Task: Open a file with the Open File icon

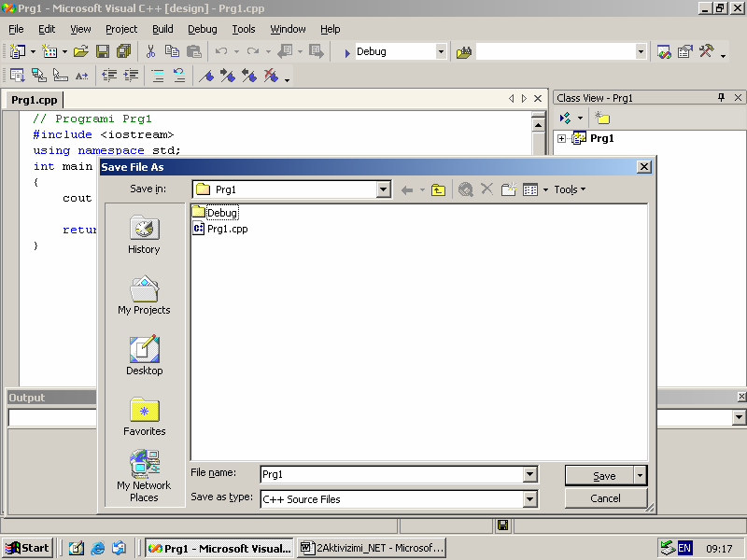Action: point(81,51)
